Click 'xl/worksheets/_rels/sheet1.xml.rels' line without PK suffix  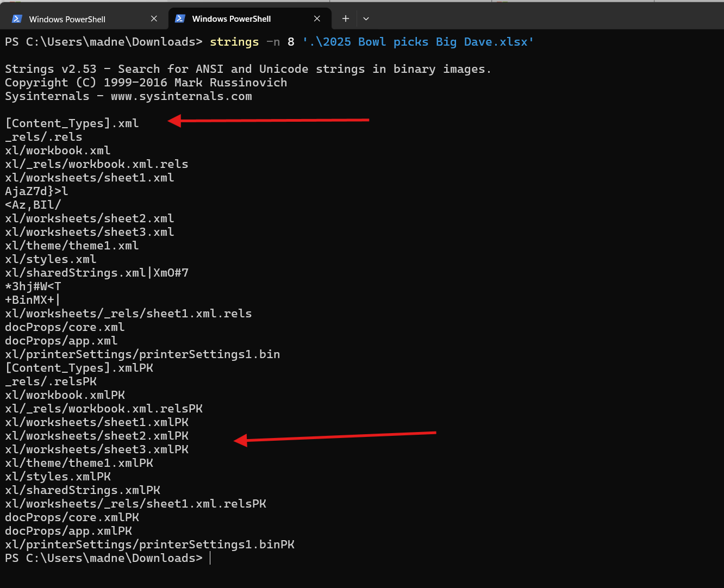pos(128,314)
